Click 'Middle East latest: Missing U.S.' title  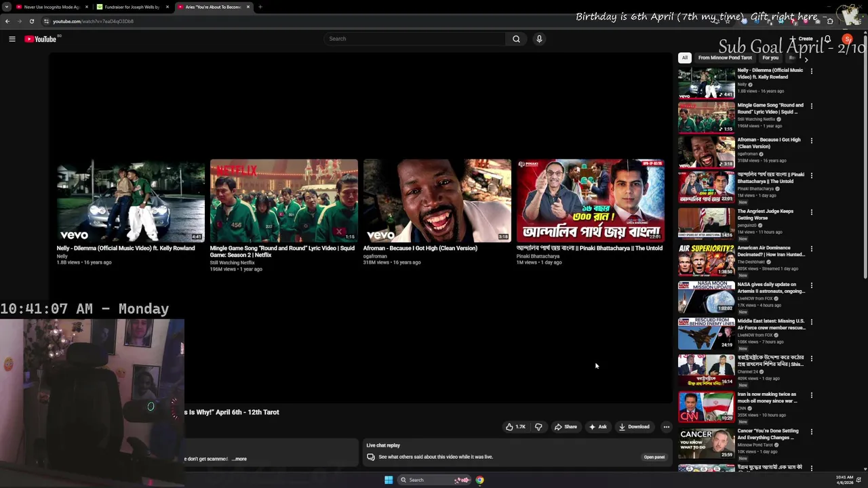click(x=771, y=325)
